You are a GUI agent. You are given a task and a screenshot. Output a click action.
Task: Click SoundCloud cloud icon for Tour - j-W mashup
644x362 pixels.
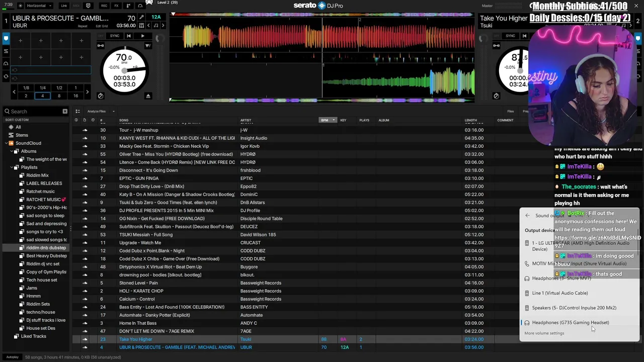click(85, 130)
